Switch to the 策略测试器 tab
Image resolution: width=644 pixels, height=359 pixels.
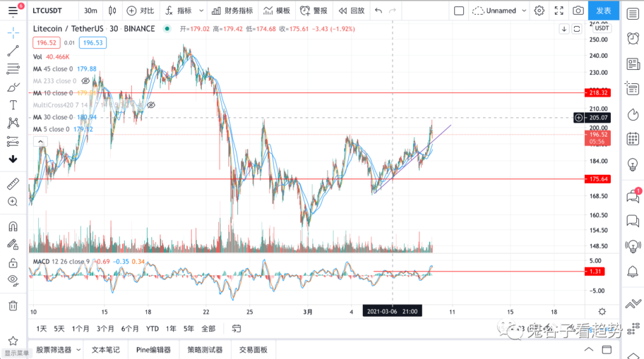click(205, 350)
